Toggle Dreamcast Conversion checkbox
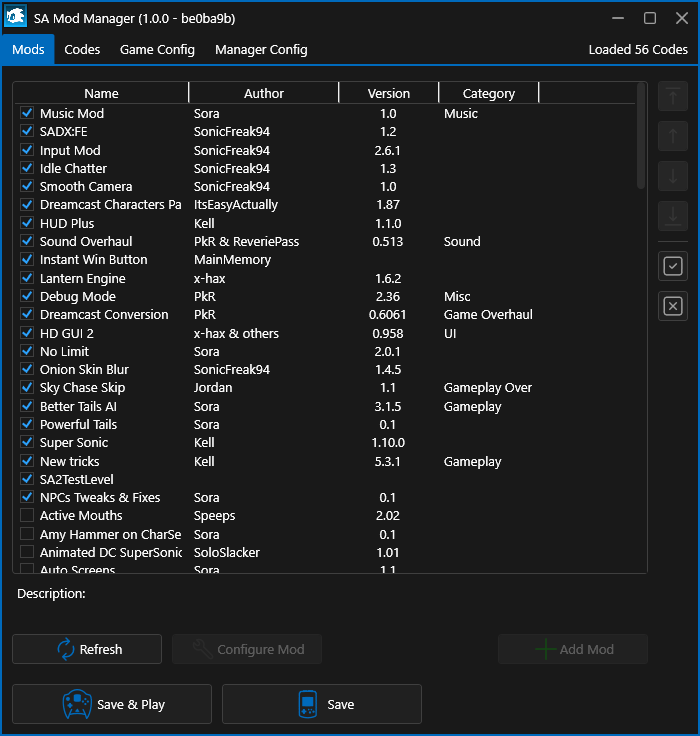The width and height of the screenshot is (700, 736). (x=27, y=314)
